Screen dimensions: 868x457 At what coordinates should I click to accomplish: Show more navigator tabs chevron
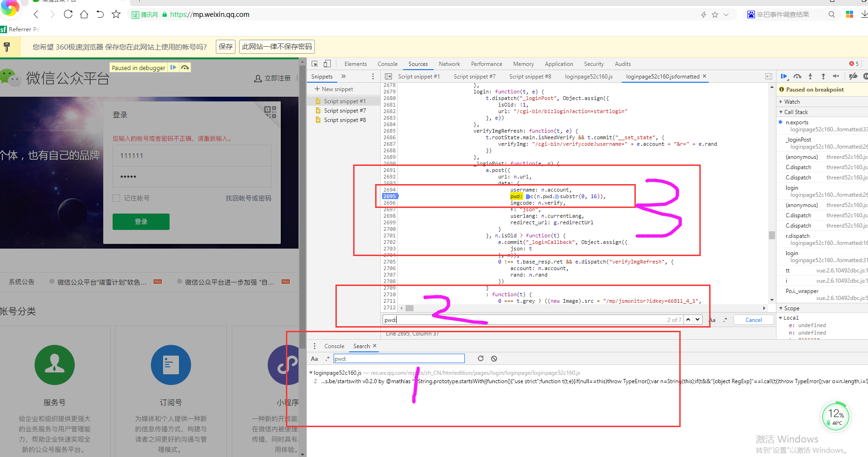coord(343,76)
